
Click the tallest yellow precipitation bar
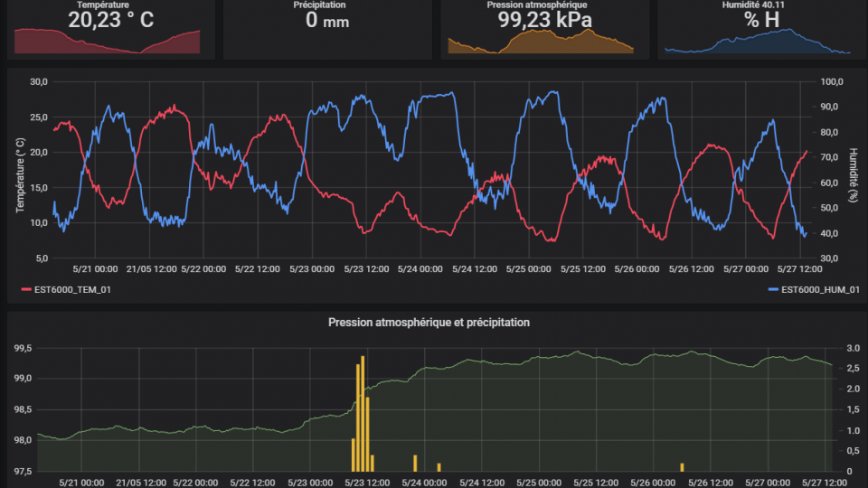pyautogui.click(x=363, y=414)
